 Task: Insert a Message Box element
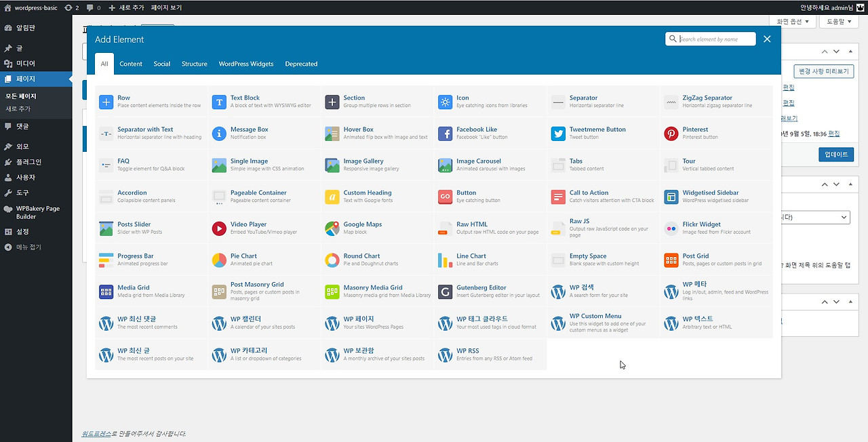pyautogui.click(x=264, y=134)
